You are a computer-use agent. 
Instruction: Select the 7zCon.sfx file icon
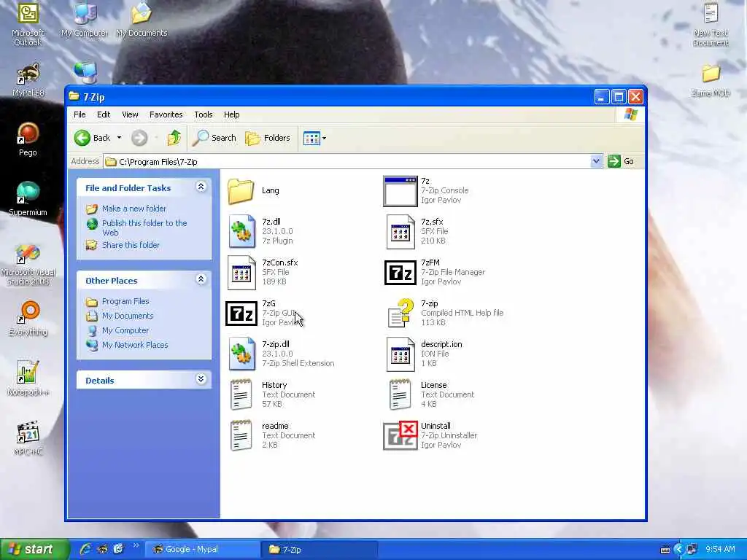point(241,273)
